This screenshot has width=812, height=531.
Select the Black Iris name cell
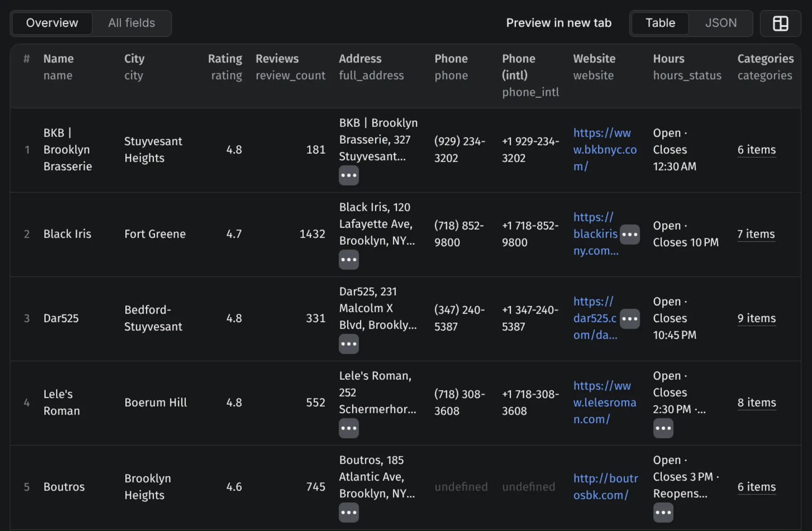(x=67, y=234)
